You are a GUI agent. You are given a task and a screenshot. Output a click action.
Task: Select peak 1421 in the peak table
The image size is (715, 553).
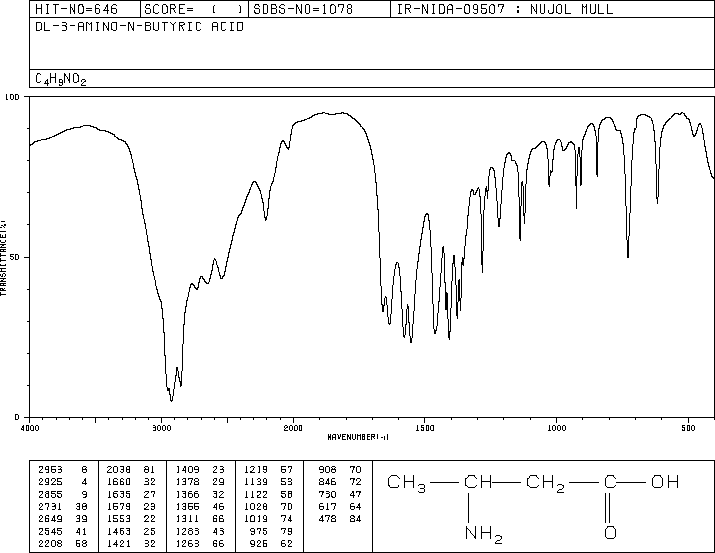[x=119, y=544]
